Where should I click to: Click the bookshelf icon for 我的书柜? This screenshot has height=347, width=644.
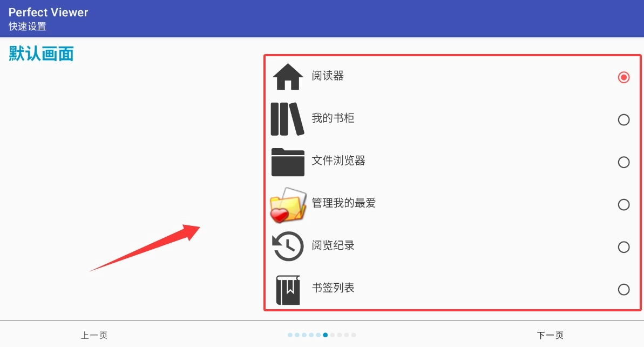(x=288, y=119)
